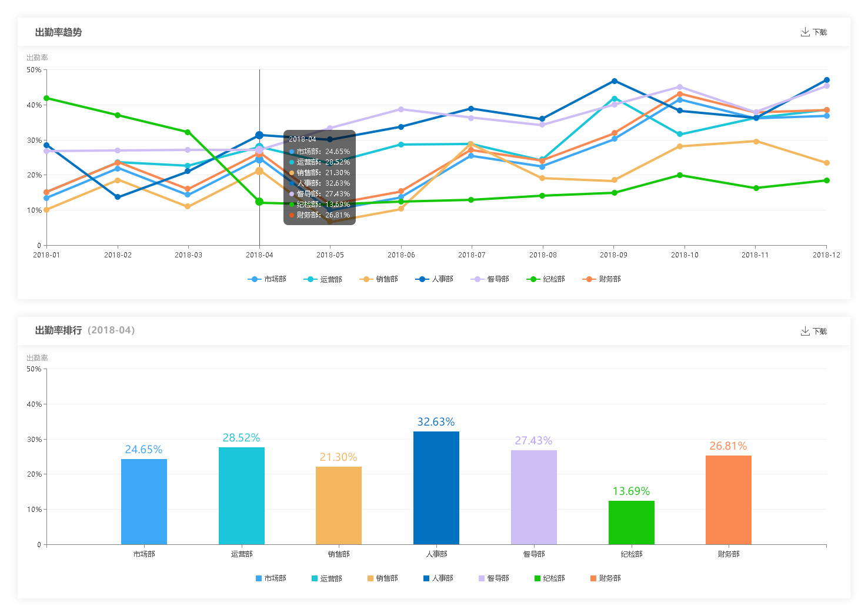Click 运营部 legend swatch in bar chart

[x=315, y=578]
